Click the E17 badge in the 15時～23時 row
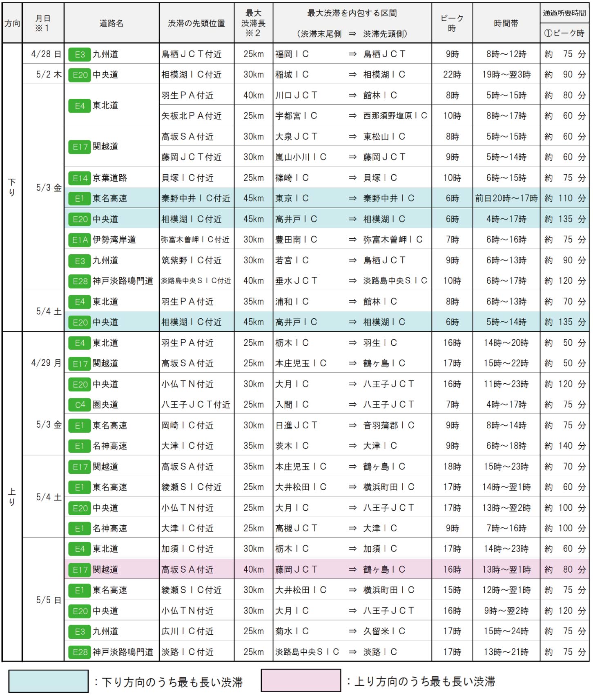Viewport: 593px width, 700px height. click(x=80, y=467)
